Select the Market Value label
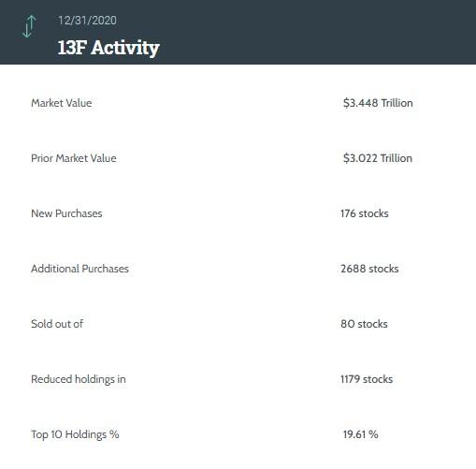476x469 pixels. click(62, 103)
